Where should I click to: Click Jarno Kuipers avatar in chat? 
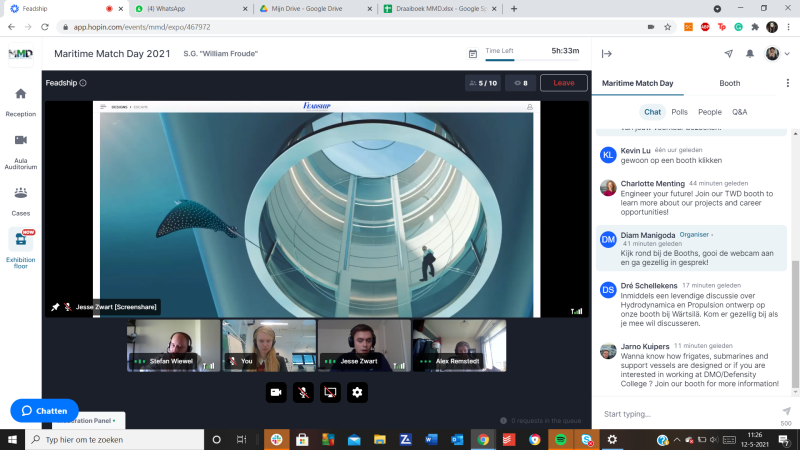608,351
